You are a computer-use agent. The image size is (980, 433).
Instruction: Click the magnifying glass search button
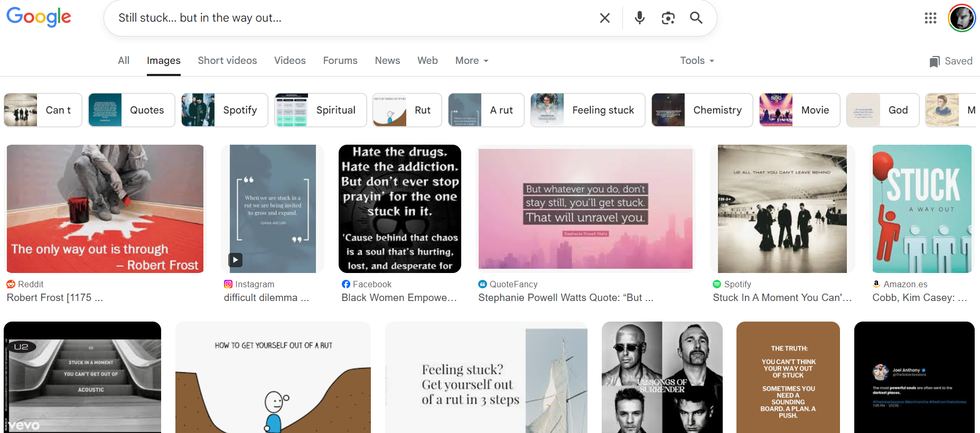click(x=696, y=18)
